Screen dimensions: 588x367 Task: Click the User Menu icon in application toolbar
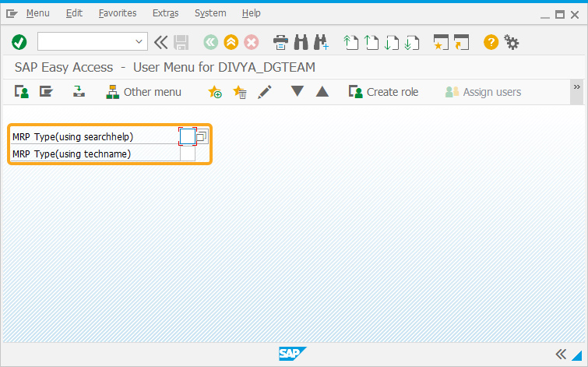[x=22, y=92]
